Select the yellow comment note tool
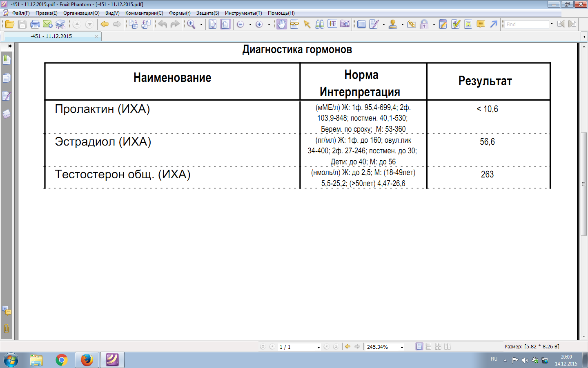588x368 pixels. (x=481, y=25)
